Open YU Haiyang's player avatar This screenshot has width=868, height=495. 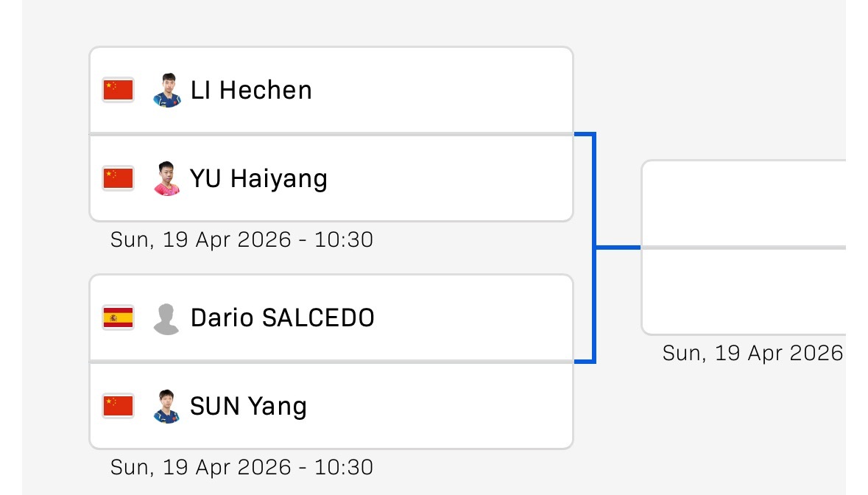(x=167, y=178)
